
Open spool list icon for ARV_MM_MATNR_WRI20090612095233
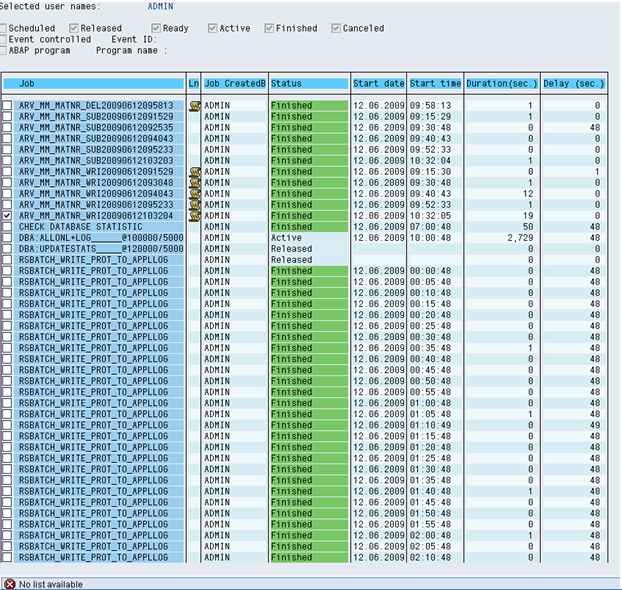coord(194,205)
